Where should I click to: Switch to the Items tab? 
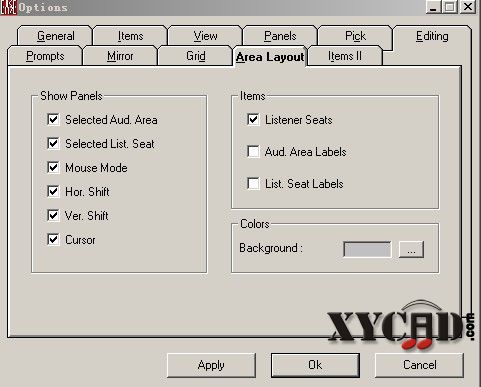click(130, 36)
